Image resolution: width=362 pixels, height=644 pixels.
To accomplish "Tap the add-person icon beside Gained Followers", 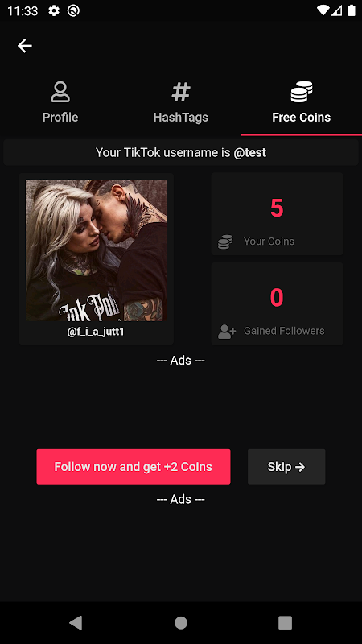I will 227,332.
